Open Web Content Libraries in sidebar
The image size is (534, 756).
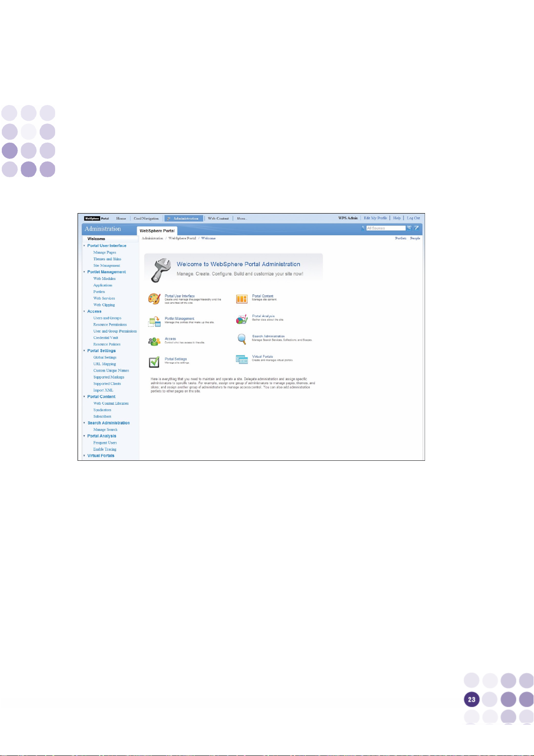click(111, 403)
